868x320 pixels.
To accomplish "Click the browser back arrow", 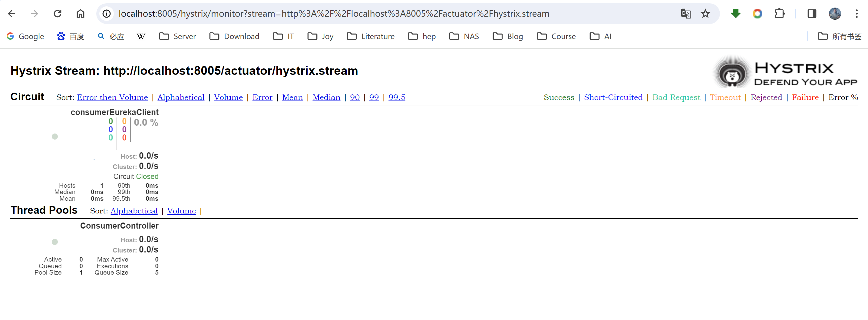I will click(x=12, y=14).
